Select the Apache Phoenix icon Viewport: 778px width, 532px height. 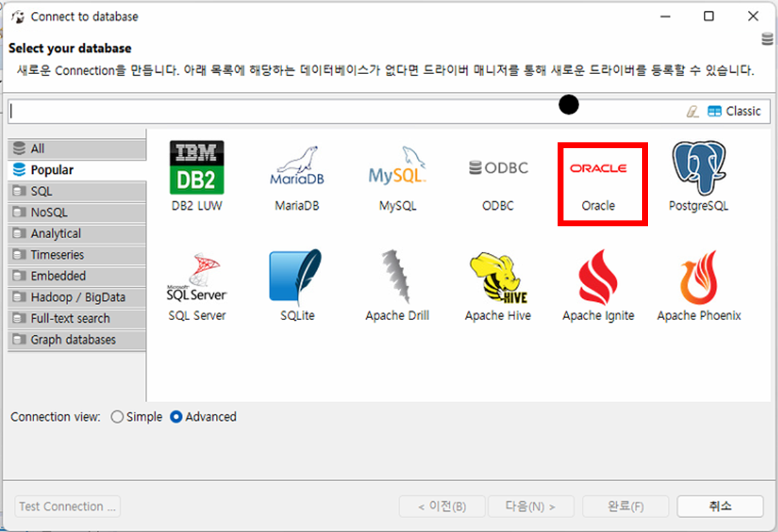point(699,277)
